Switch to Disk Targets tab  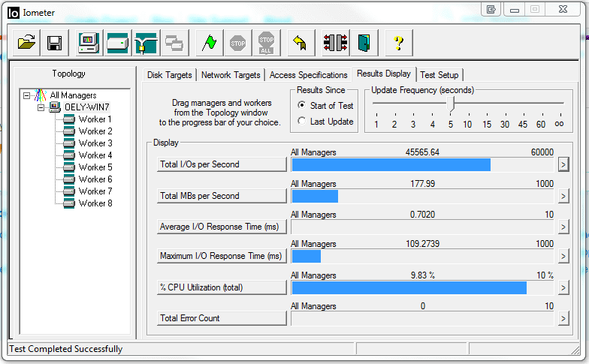(170, 75)
